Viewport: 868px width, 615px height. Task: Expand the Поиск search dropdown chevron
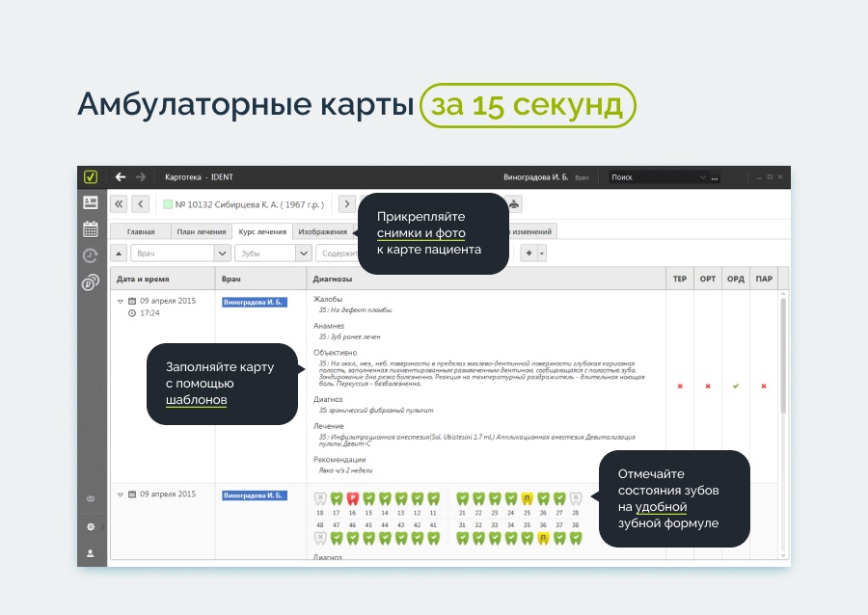coord(702,177)
